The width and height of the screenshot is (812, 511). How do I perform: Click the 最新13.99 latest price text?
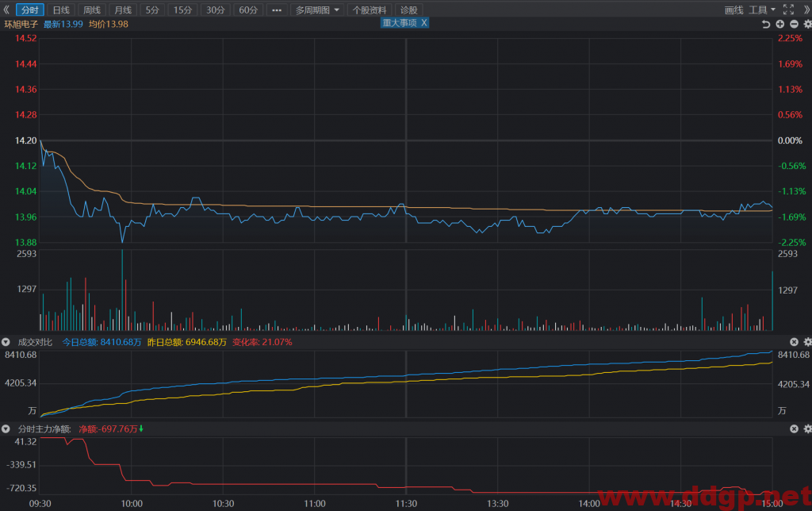point(63,24)
